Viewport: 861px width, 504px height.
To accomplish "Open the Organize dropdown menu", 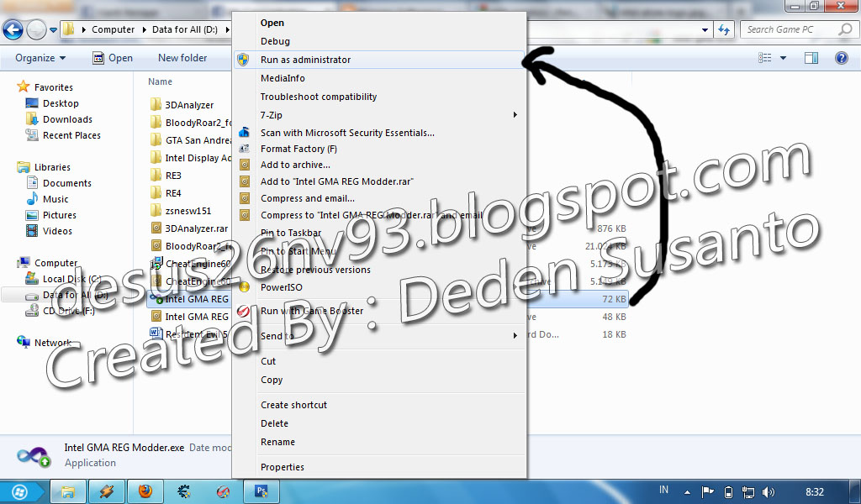I will coord(40,58).
